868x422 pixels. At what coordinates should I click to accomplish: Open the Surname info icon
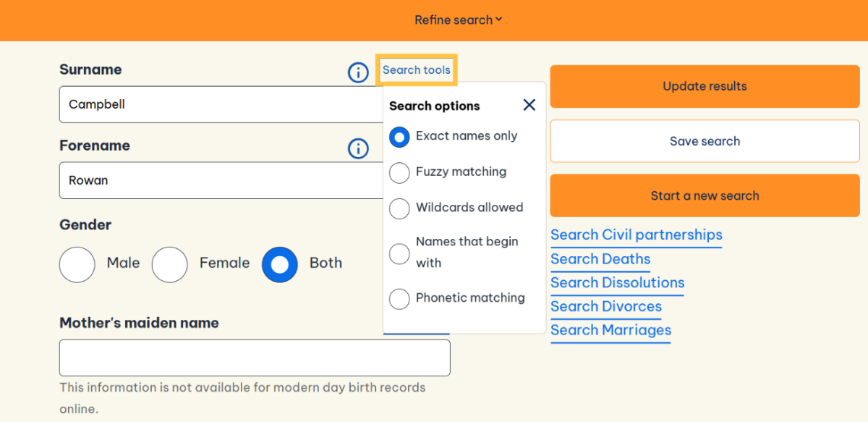[358, 72]
